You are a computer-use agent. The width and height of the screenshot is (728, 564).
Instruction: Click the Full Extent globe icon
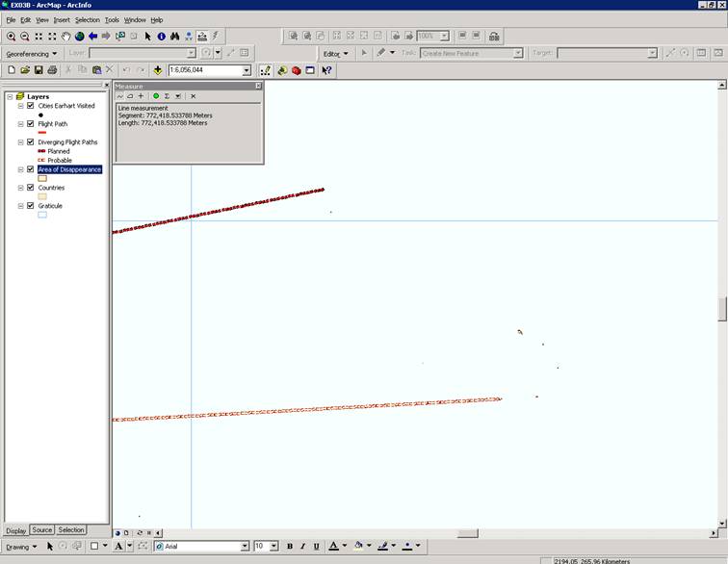click(79, 37)
